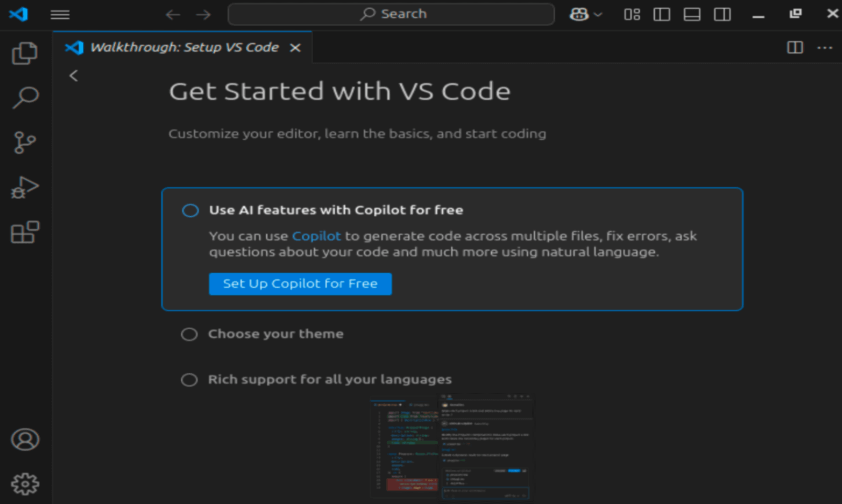Screen dimensions: 842x504
Task: Select the Walkthrough: Setup VS Code tab
Action: tap(184, 47)
